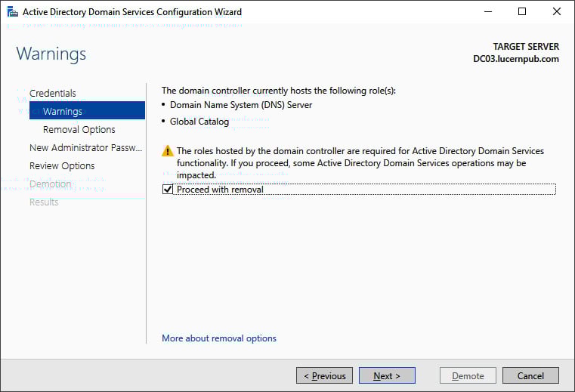Select Review Options step

click(62, 165)
